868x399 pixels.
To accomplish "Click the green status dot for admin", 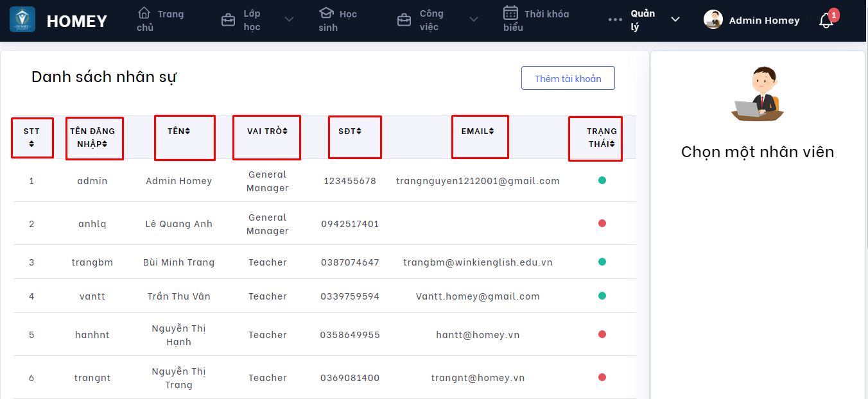I will click(x=602, y=180).
